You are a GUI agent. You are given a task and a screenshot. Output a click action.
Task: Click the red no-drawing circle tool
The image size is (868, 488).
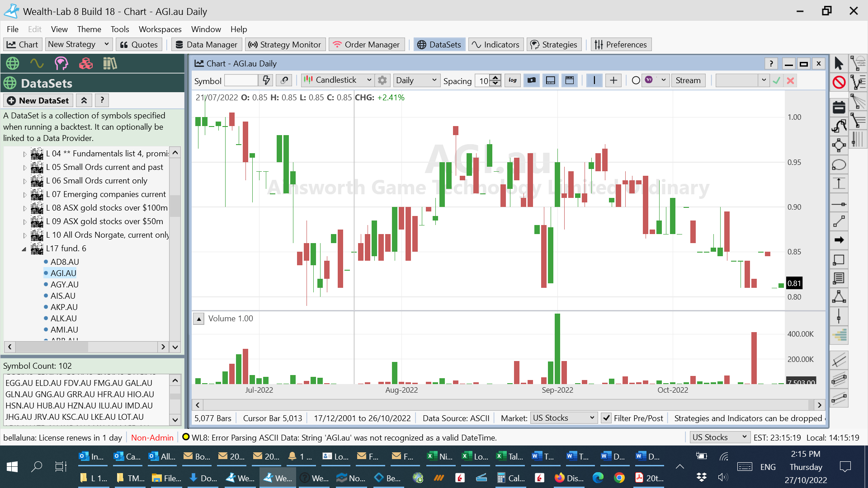pos(839,82)
